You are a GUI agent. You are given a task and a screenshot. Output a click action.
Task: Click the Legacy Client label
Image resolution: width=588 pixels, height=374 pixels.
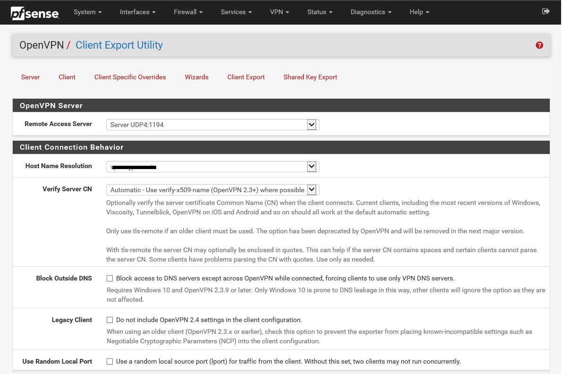pos(72,320)
